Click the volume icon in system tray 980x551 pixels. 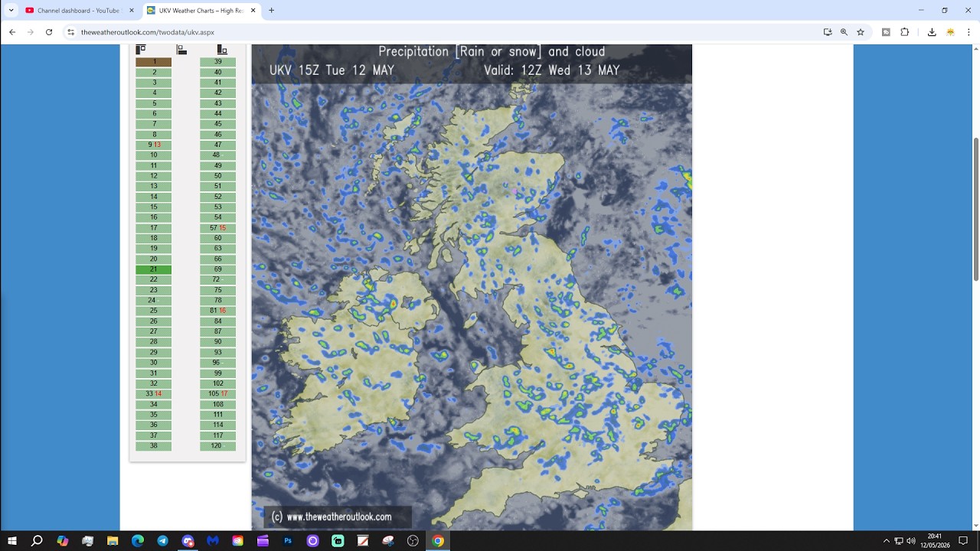pos(911,541)
